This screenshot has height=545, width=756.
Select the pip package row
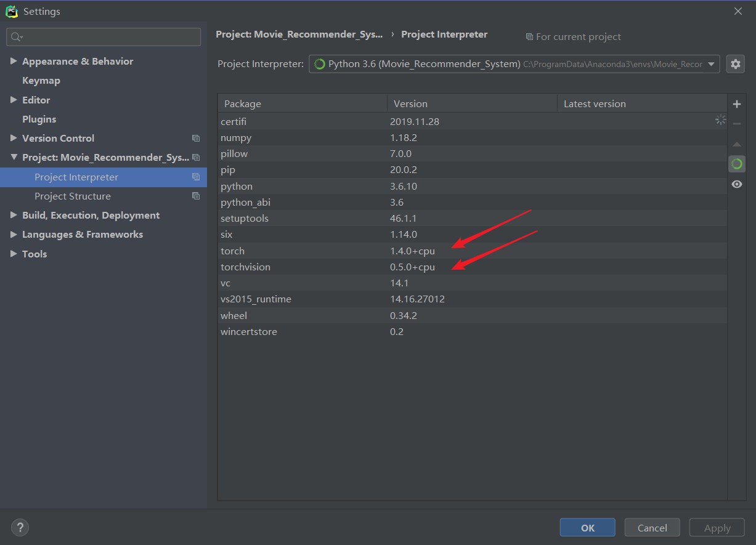click(x=473, y=169)
